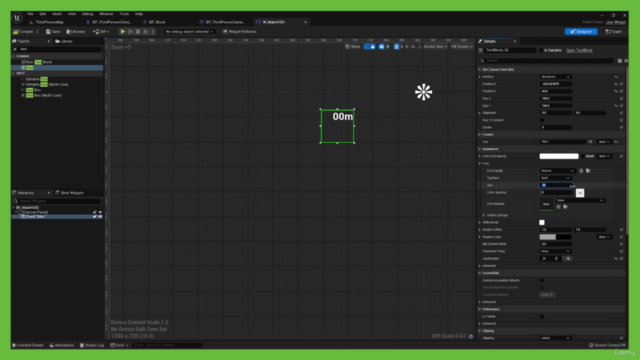
Task: Open the Details property matrix grid icon
Action: click(620, 61)
